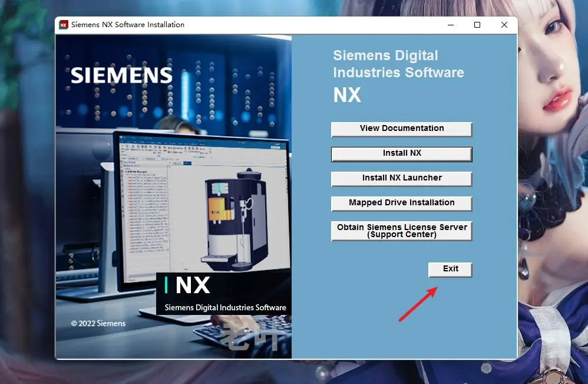The image size is (588, 384).
Task: Click the NX icon in title bar
Action: point(64,25)
